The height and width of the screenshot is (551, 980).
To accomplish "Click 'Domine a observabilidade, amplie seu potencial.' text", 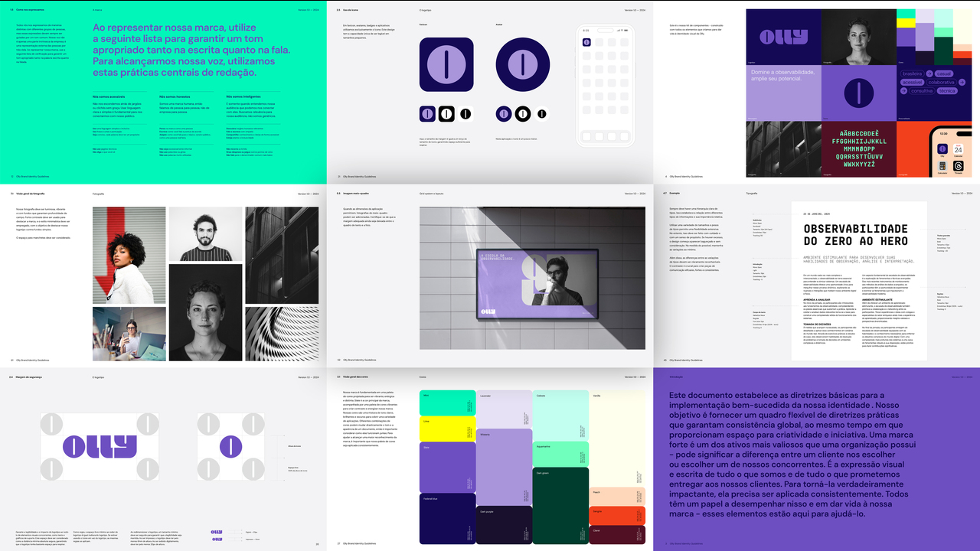I will tap(782, 76).
